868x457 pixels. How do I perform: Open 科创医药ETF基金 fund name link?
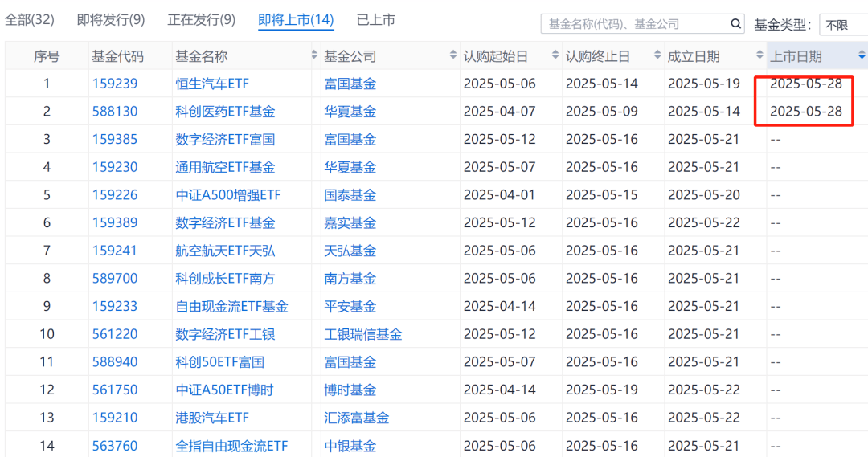(x=225, y=112)
